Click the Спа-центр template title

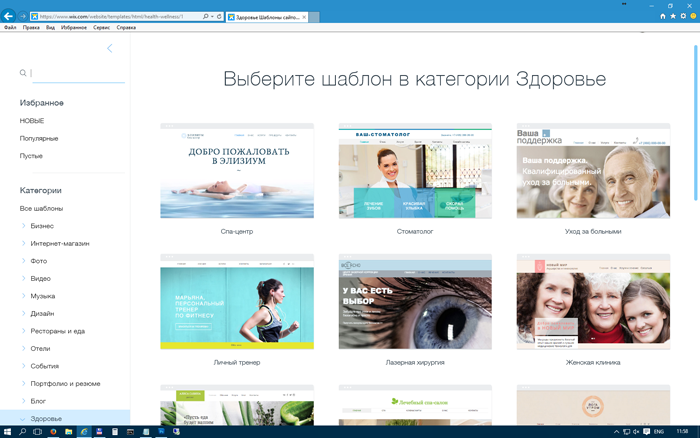237,231
